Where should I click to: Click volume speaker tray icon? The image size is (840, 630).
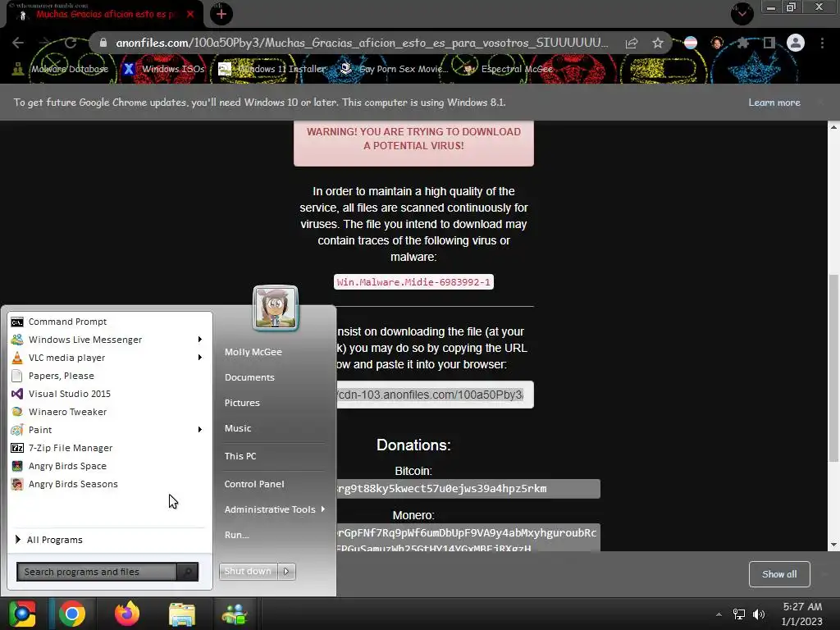tap(759, 614)
